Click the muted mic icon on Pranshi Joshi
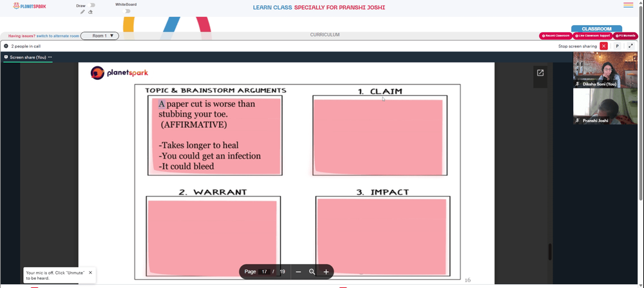 click(577, 120)
